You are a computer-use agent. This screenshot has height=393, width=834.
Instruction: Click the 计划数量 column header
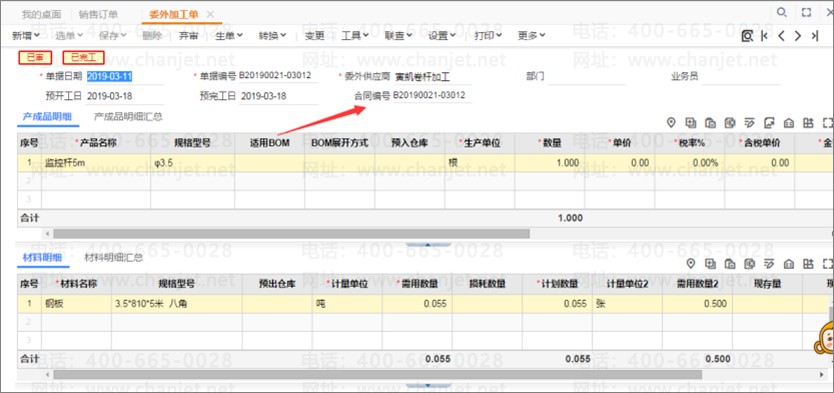557,284
